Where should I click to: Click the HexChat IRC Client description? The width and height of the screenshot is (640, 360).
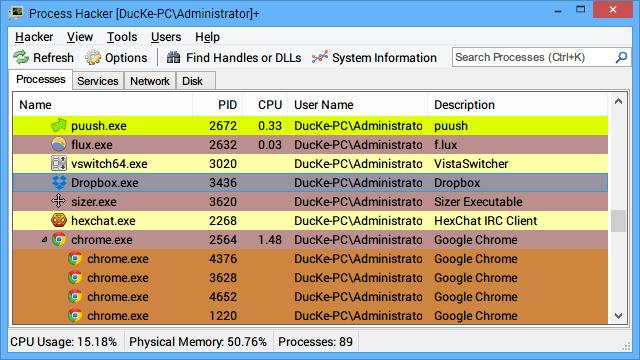486,221
